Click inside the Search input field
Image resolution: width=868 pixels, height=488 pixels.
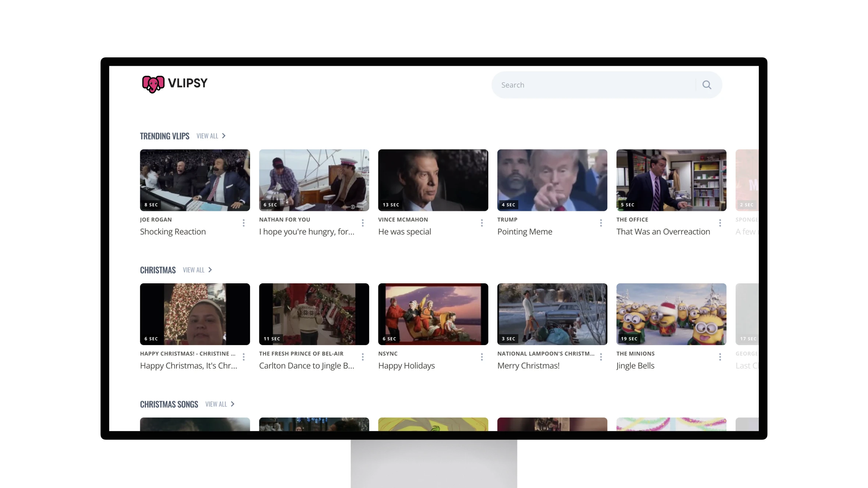tap(588, 85)
